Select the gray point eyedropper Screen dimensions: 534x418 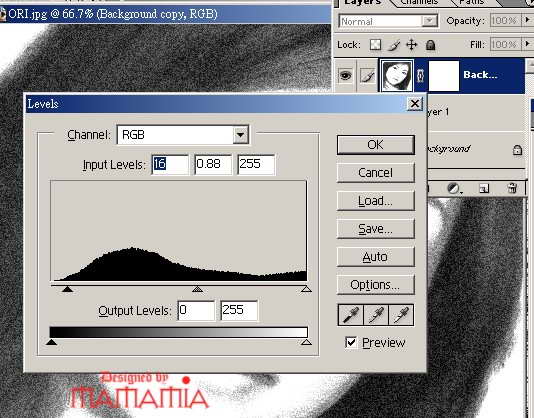376,315
